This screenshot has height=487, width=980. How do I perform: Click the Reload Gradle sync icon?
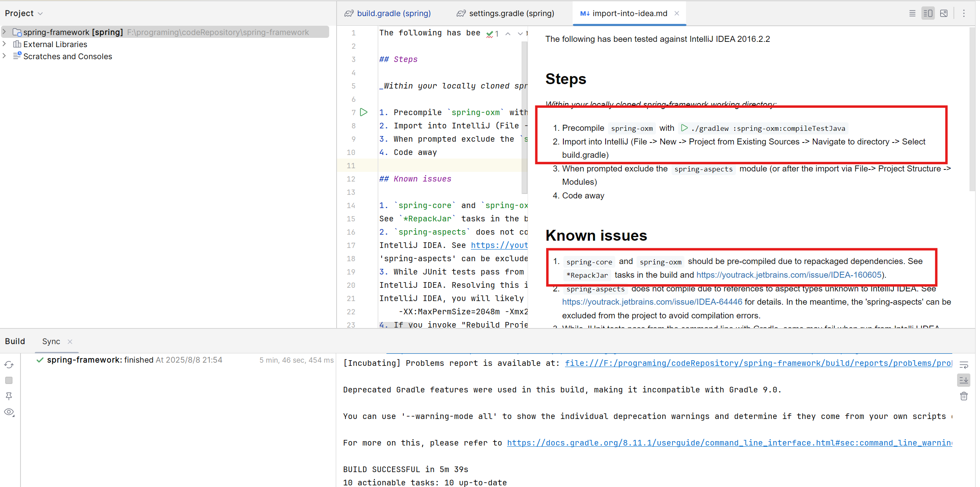[x=9, y=365]
